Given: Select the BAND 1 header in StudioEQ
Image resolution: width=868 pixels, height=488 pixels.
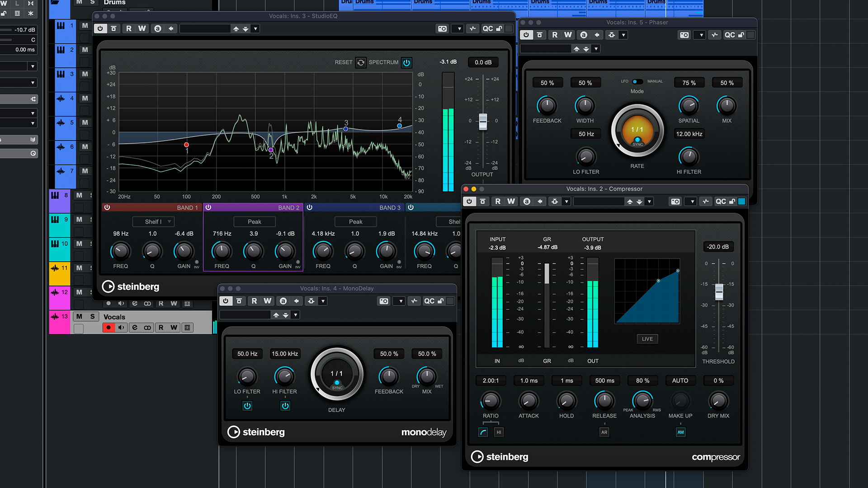Looking at the screenshot, I should click(187, 207).
